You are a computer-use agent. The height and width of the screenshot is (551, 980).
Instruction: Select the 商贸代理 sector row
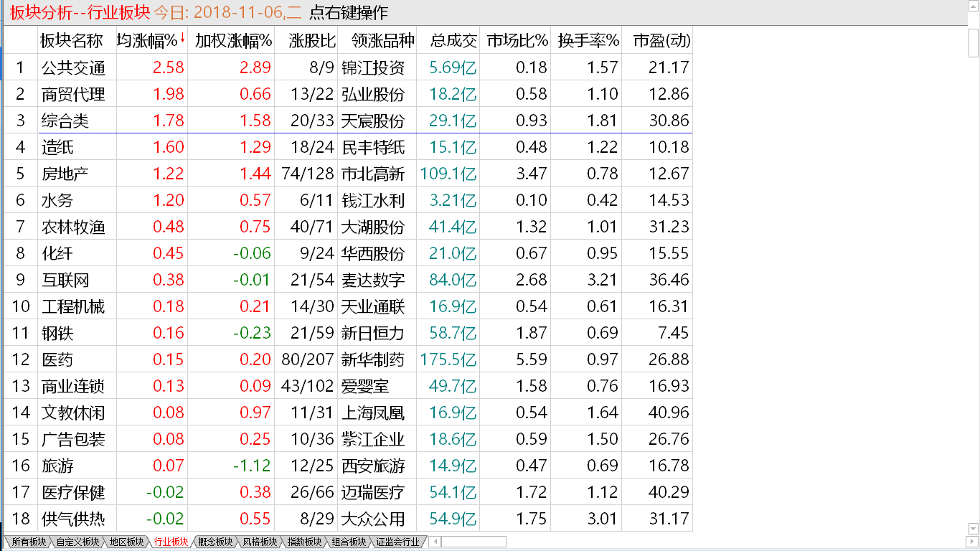pos(349,94)
